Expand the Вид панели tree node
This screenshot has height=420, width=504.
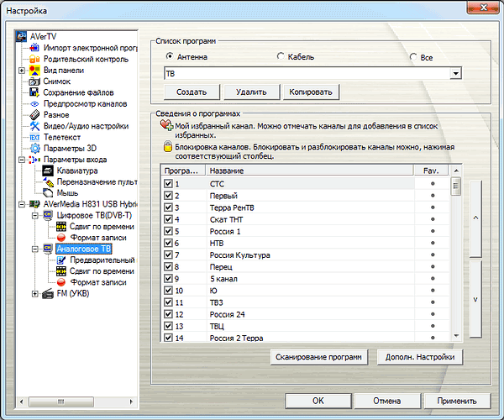point(22,70)
